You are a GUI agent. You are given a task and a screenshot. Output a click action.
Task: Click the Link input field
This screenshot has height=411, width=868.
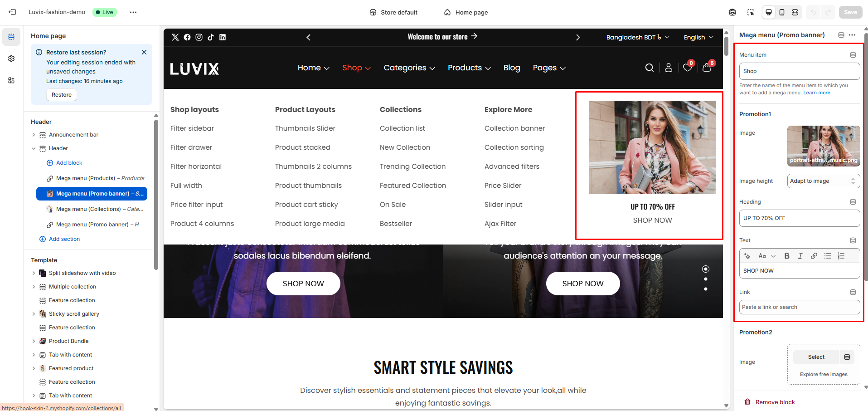[799, 307]
